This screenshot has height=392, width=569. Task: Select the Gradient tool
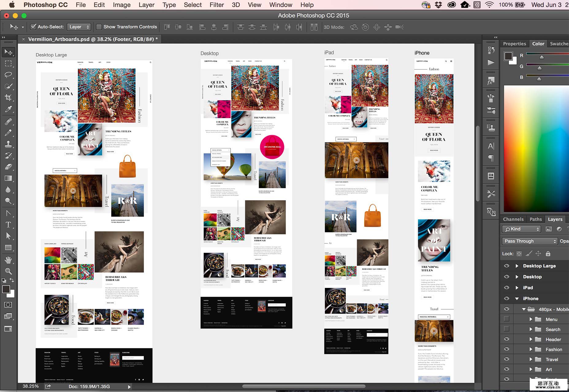(x=8, y=178)
